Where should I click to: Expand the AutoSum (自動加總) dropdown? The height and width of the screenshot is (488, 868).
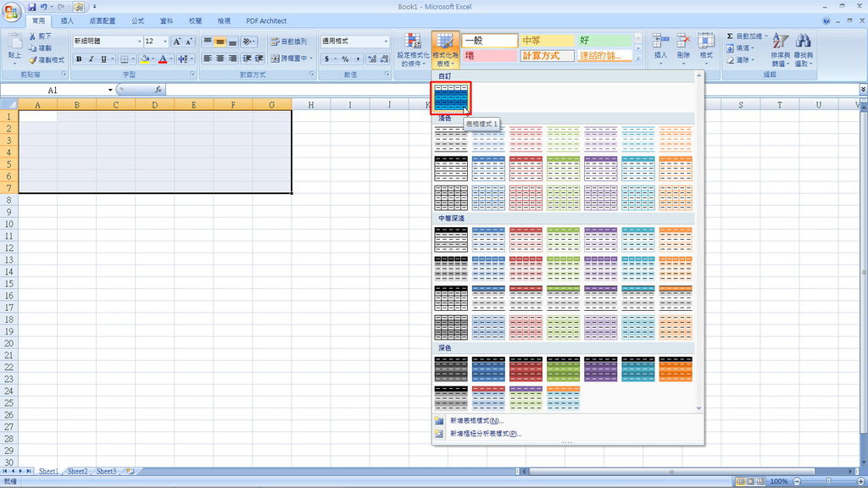766,36
